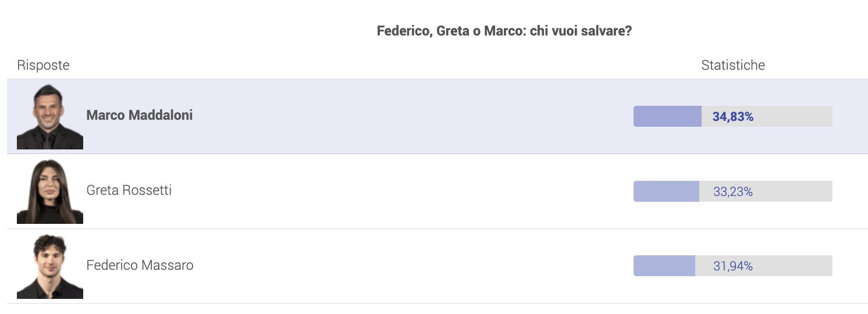This screenshot has width=868, height=314.
Task: Select the Federico Massaro answer name
Action: pos(140,265)
